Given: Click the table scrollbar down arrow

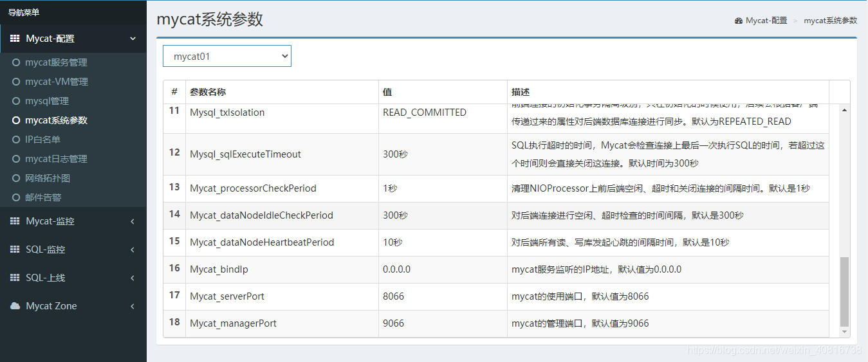Looking at the screenshot, I should click(x=845, y=332).
